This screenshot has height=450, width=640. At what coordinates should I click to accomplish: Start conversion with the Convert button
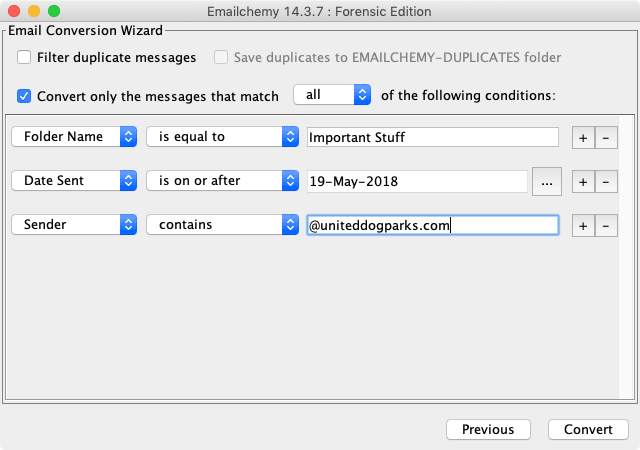[x=588, y=430]
